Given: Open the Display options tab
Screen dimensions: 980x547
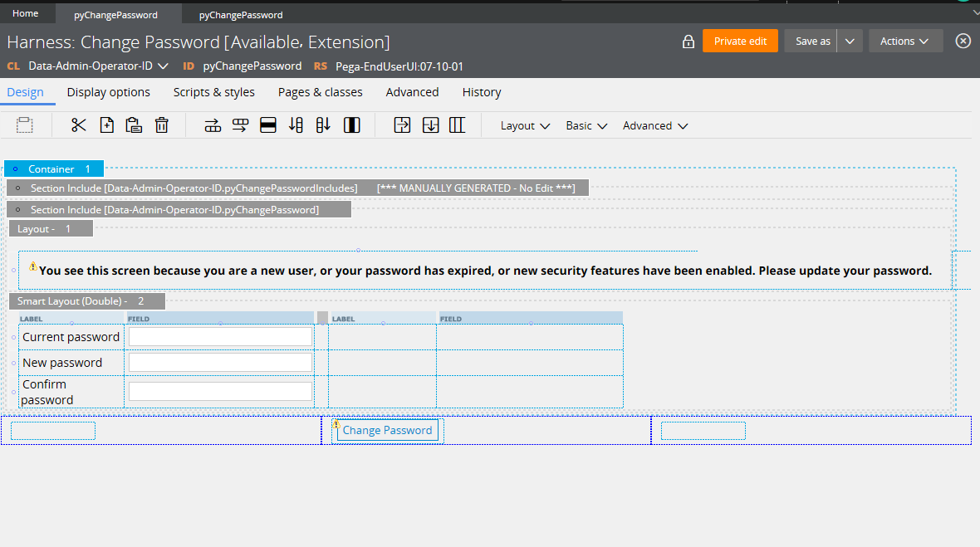Looking at the screenshot, I should pos(109,92).
